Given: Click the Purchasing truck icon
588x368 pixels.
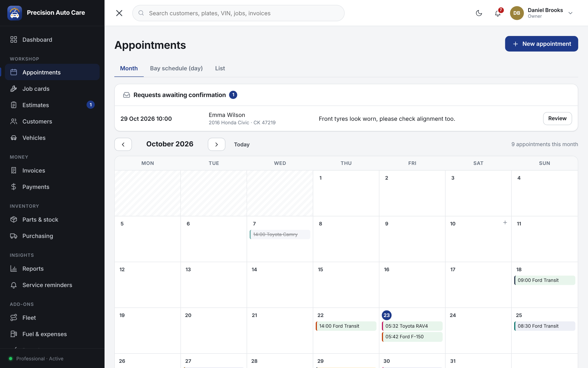Looking at the screenshot, I should (x=14, y=236).
